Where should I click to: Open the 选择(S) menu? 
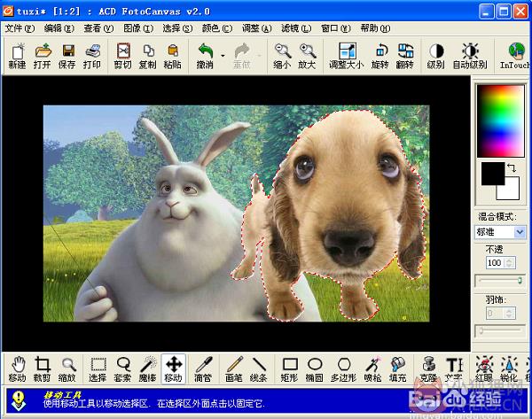(x=178, y=28)
